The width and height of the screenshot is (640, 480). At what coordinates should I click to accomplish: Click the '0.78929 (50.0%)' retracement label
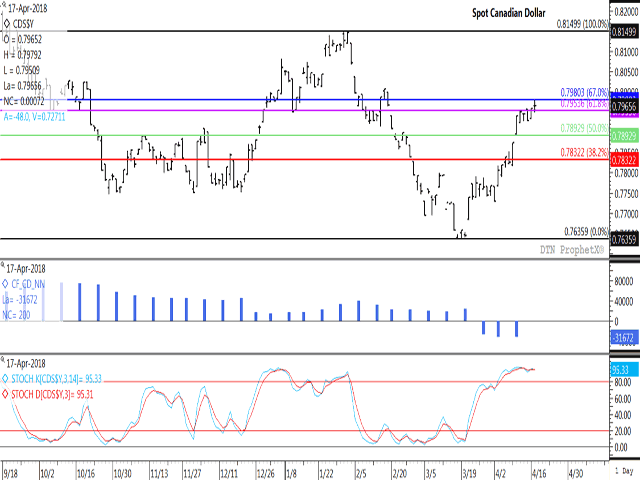point(584,128)
